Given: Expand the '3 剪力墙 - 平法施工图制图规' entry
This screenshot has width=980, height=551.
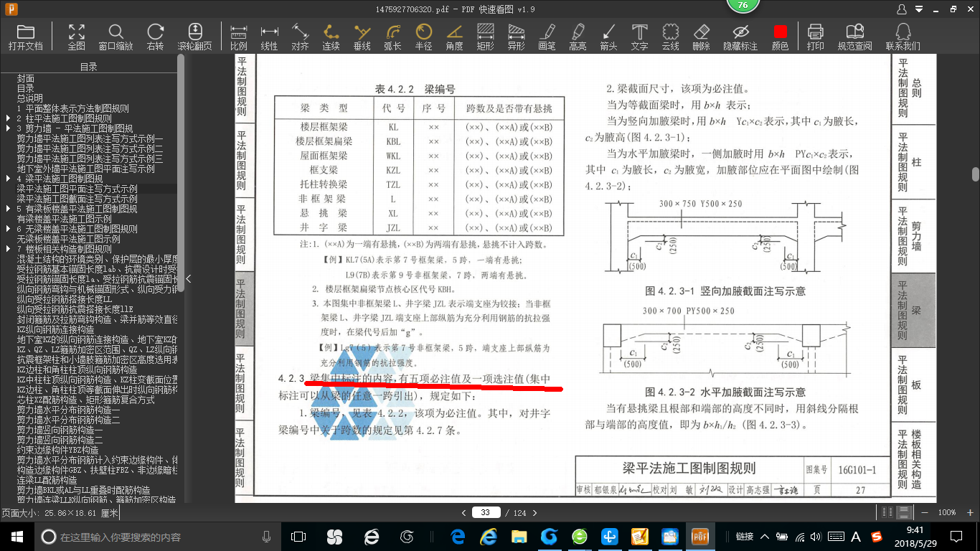Looking at the screenshot, I should (x=7, y=128).
